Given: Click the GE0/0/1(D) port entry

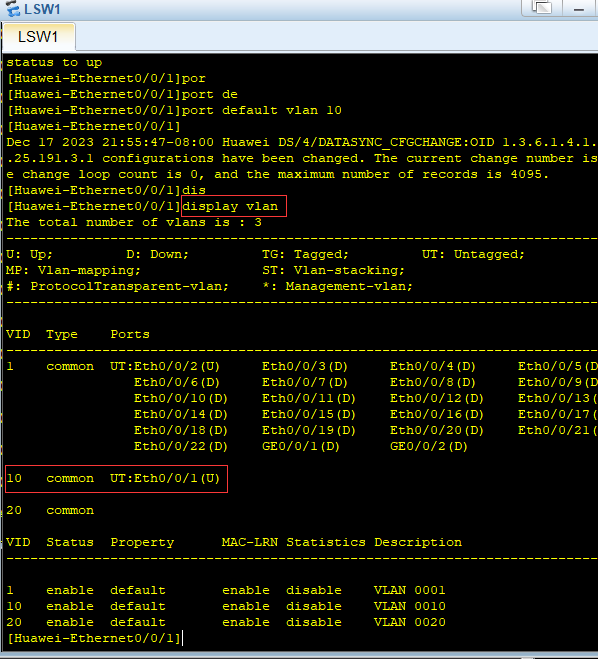Looking at the screenshot, I should pos(300,446).
